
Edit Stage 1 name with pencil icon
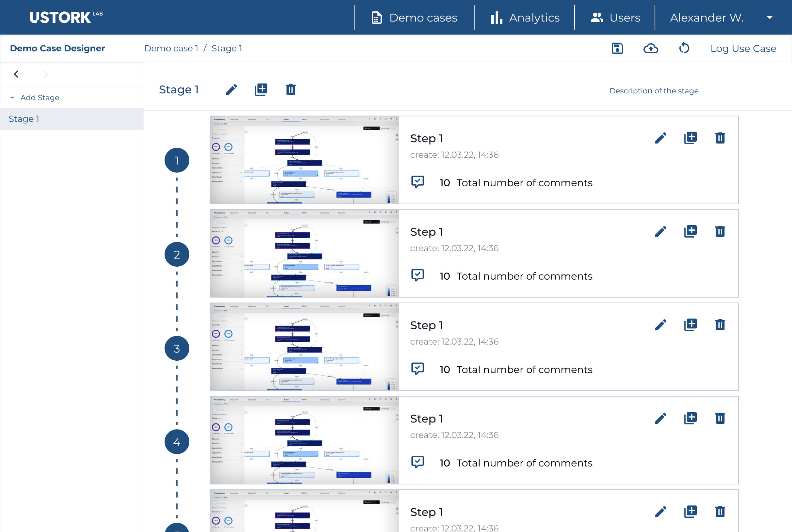click(x=231, y=90)
